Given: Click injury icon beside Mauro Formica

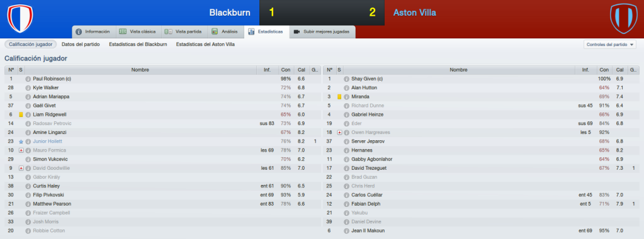Looking at the screenshot, I should (x=21, y=150).
